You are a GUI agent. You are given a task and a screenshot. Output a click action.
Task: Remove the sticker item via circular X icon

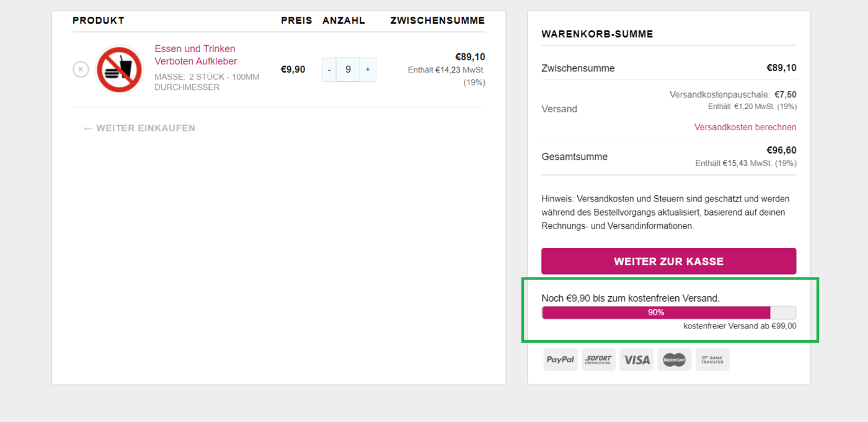pyautogui.click(x=81, y=69)
